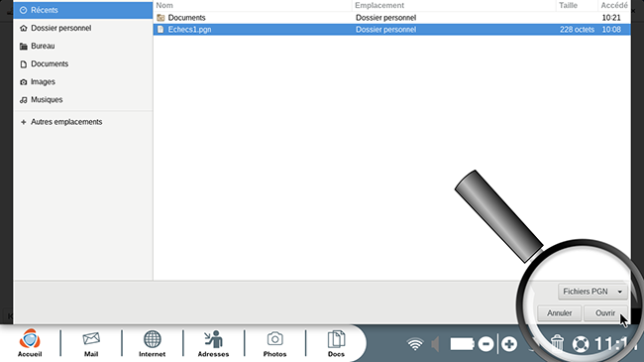
Task: Click the plus icon beside Autres emplacements
Action: click(x=24, y=122)
